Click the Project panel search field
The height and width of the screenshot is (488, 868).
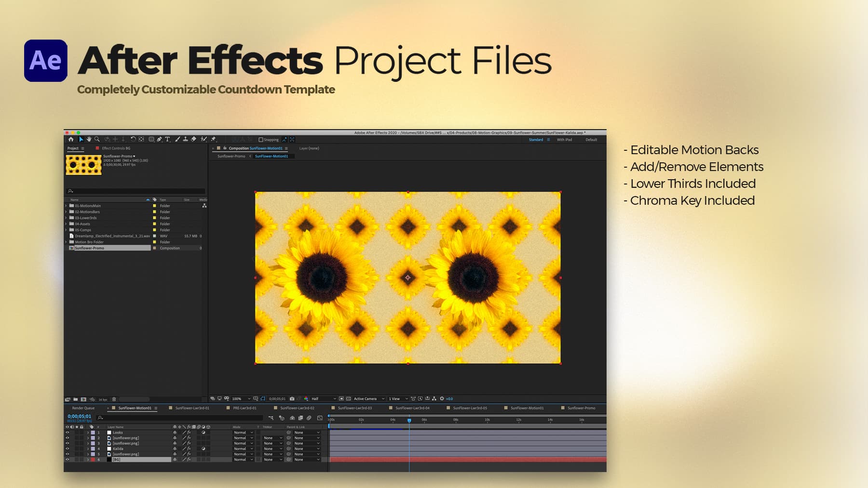tap(136, 191)
